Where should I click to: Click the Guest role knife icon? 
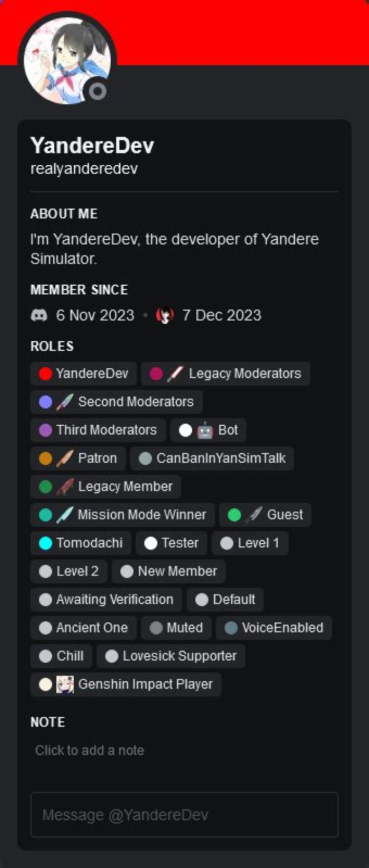(253, 515)
